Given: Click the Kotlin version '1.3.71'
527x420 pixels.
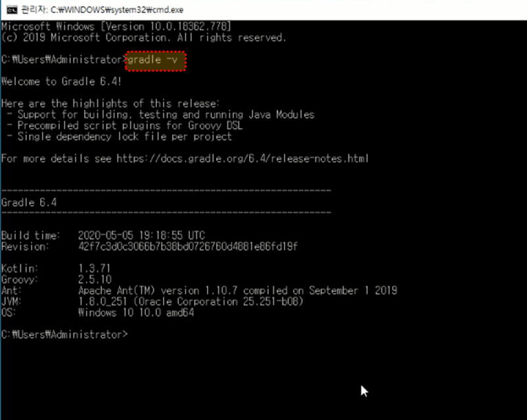Looking at the screenshot, I should (x=95, y=268).
